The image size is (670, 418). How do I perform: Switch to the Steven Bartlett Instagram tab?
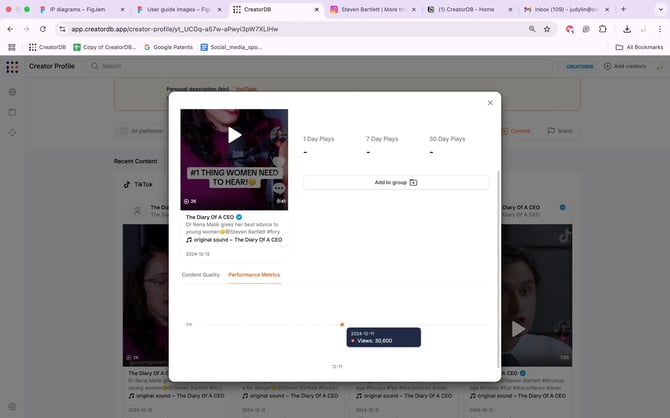point(371,9)
